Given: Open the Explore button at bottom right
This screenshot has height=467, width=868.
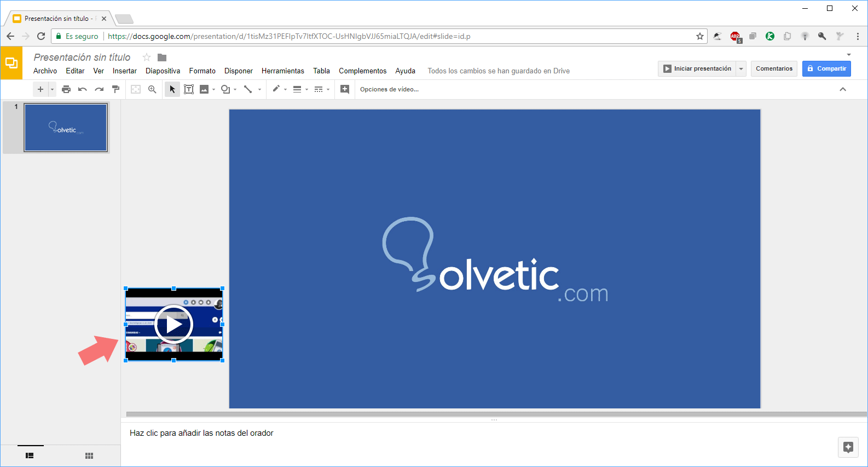Looking at the screenshot, I should tap(848, 447).
